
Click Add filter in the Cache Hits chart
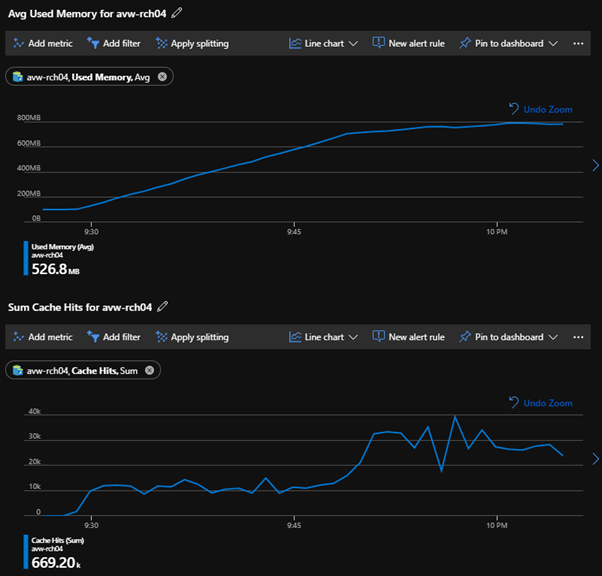click(x=115, y=338)
